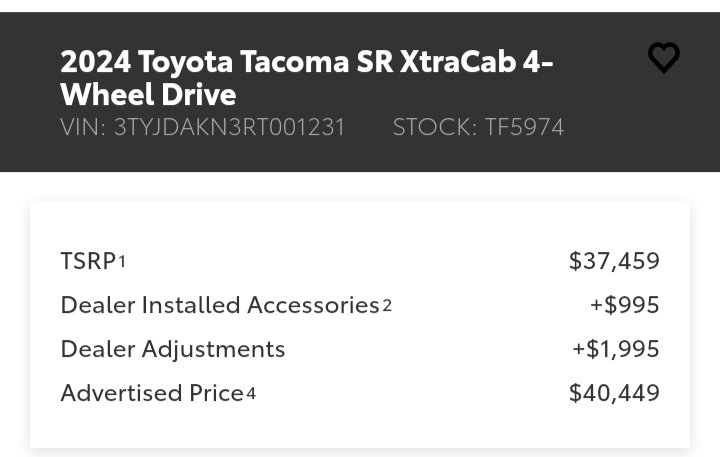Click the $37,459 TSRP amount
The width and height of the screenshot is (720, 457).
tap(614, 261)
